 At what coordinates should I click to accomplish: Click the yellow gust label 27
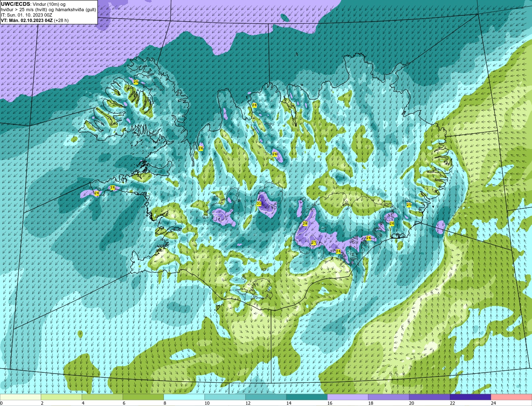click(314, 243)
